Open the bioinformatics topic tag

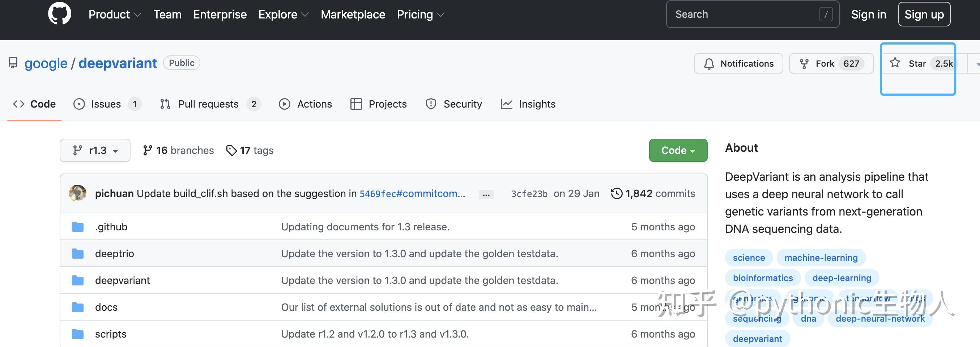(x=762, y=278)
